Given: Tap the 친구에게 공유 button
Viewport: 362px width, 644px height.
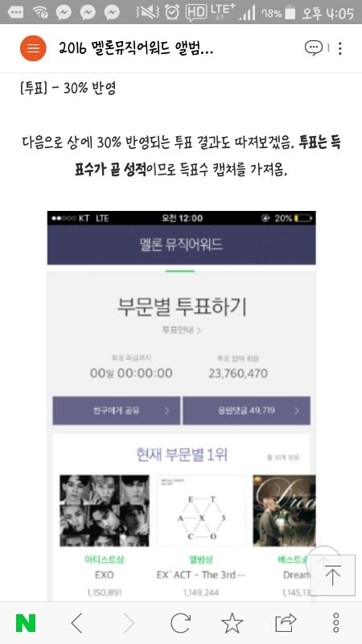Looking at the screenshot, I should coord(117,411).
